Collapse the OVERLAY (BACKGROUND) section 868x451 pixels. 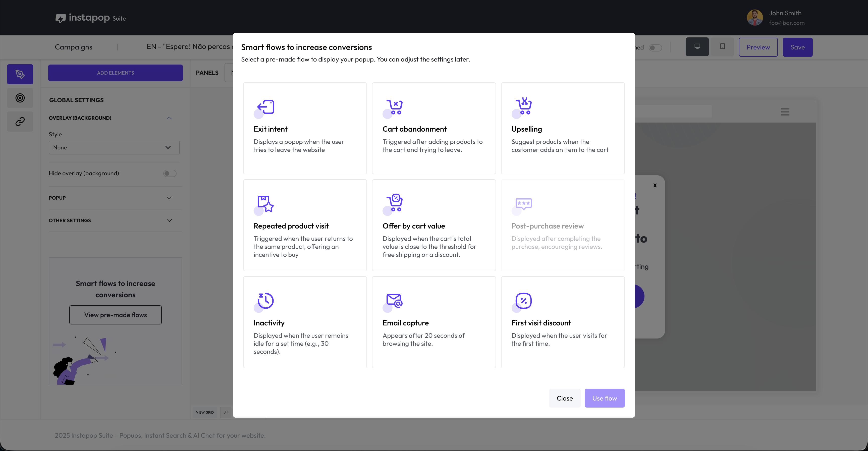[x=169, y=118]
